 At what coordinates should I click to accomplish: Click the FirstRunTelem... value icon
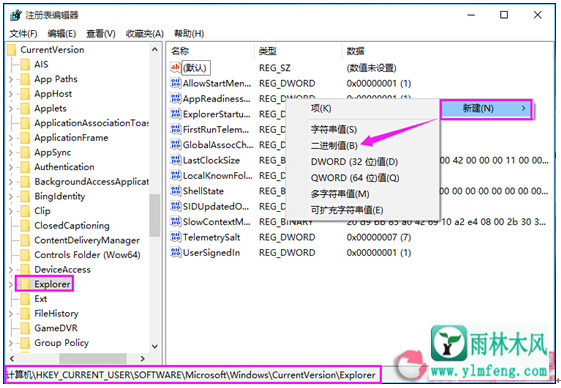175,129
